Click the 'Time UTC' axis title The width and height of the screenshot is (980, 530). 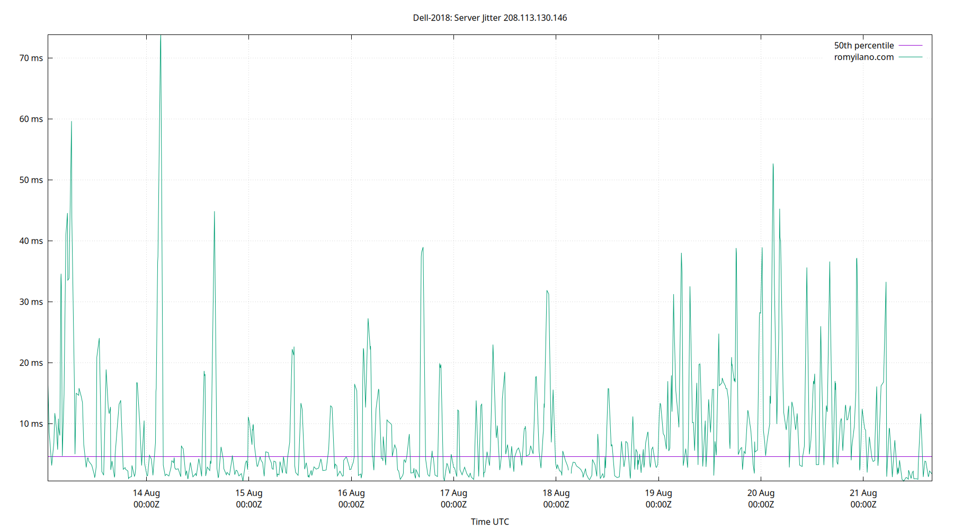(489, 522)
